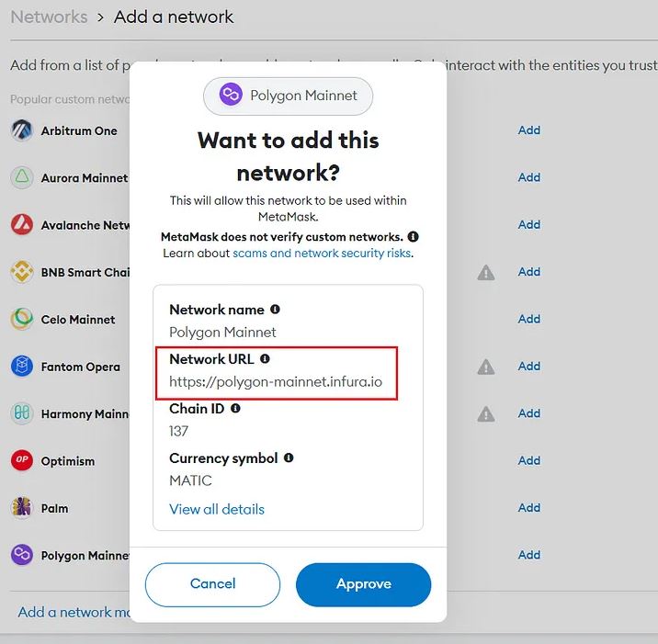658x644 pixels.
Task: Click the Arbitrum One network logo
Action: 21,130
